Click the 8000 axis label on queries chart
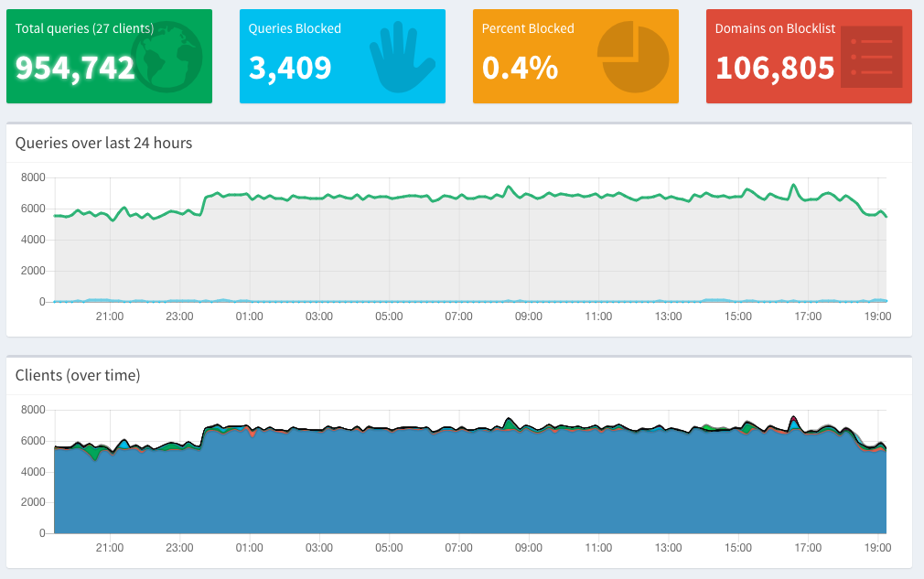924x579 pixels. point(33,177)
